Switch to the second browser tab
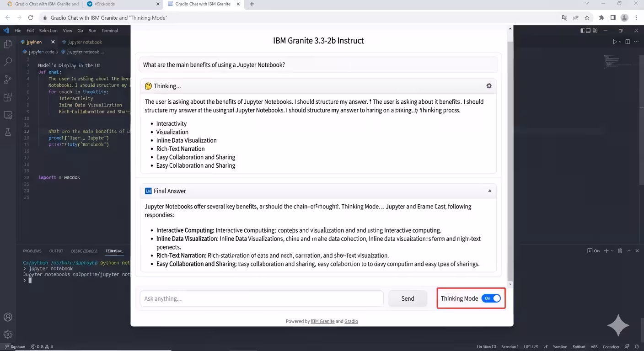Viewport: 644px width, 351px height. pyautogui.click(x=123, y=4)
